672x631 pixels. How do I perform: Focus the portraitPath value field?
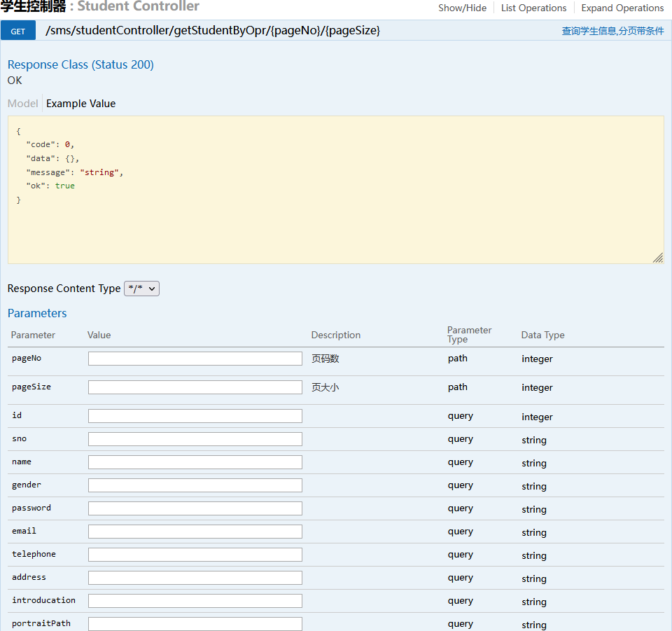click(x=195, y=624)
